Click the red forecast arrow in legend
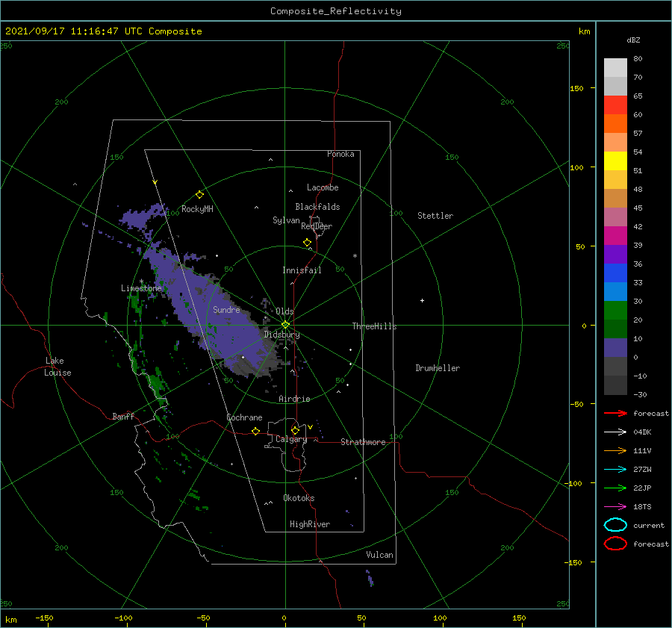This screenshot has width=672, height=628. click(615, 413)
